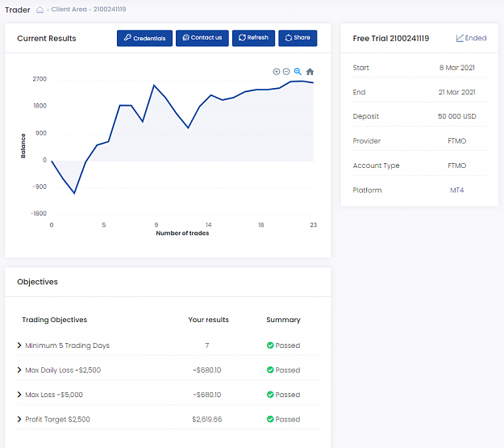Expand Max Daily Loss -$2,500 row

pos(19,371)
